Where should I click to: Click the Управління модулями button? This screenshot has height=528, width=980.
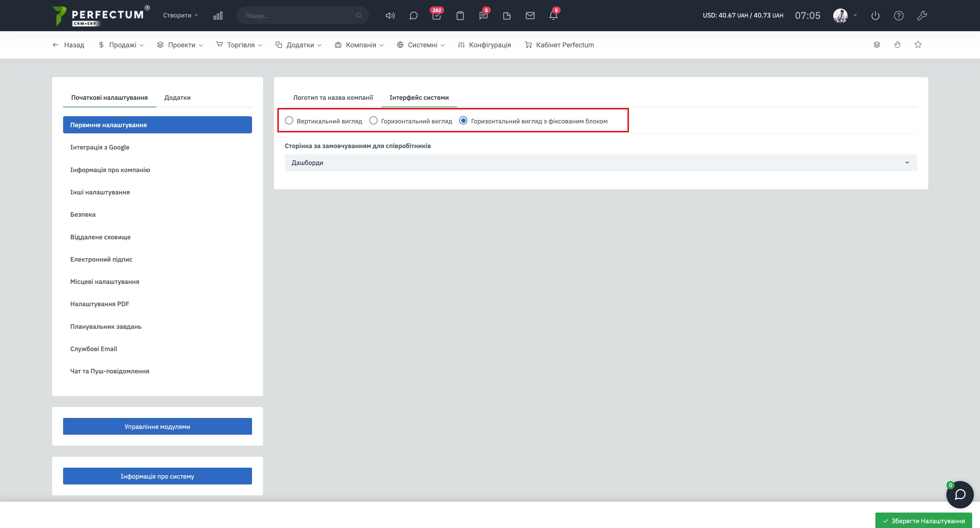(x=157, y=427)
